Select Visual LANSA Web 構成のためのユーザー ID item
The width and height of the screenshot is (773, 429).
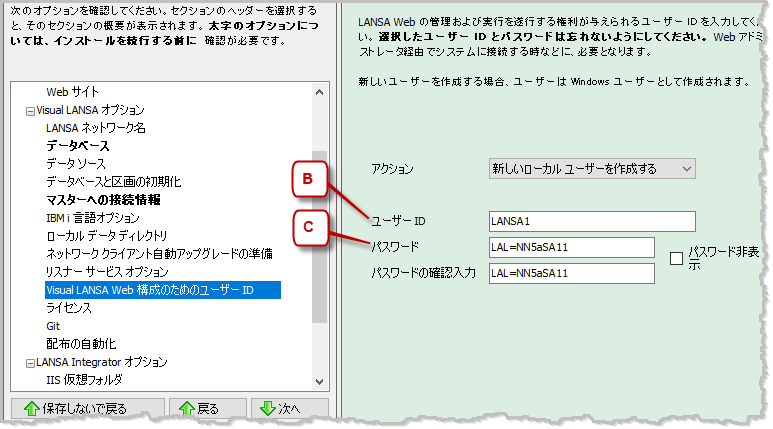point(163,290)
